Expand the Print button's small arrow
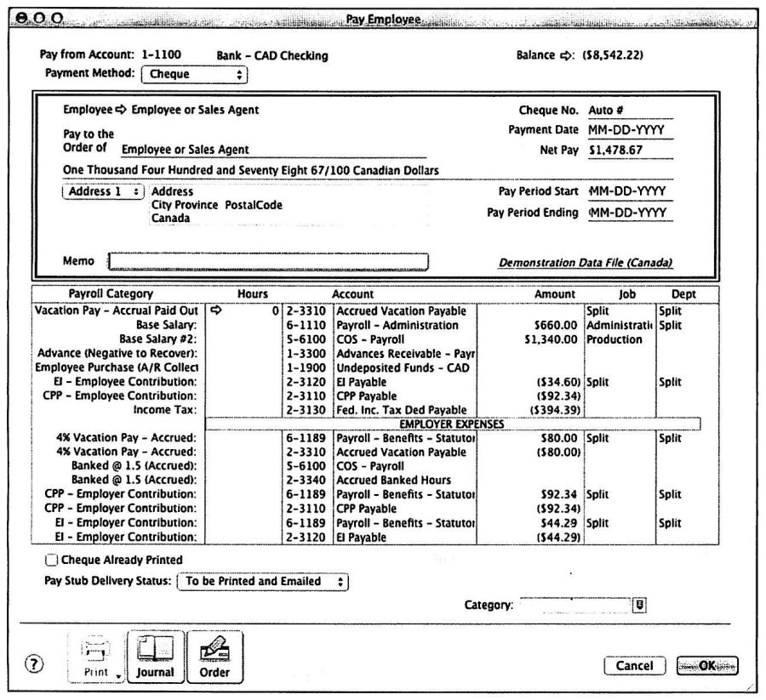 pos(118,676)
